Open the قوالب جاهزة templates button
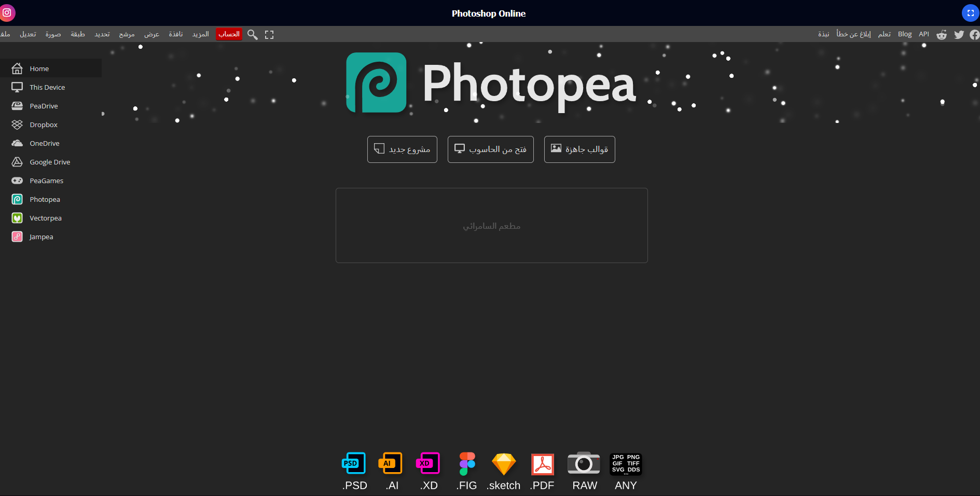980x496 pixels. click(579, 149)
